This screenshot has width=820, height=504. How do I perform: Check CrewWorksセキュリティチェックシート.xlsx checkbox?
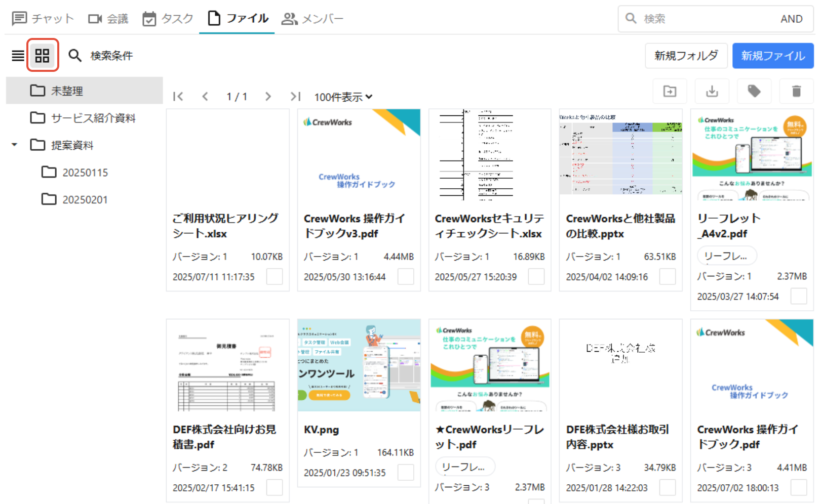(x=536, y=276)
